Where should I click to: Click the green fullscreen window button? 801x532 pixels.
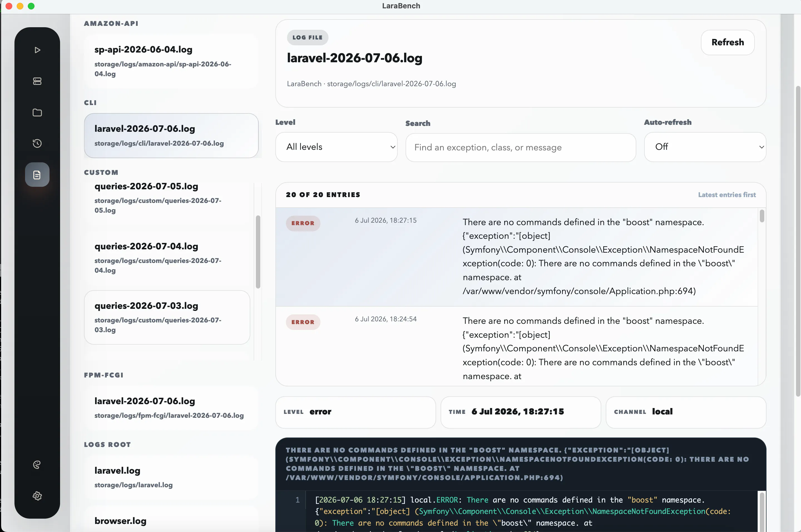tap(31, 6)
